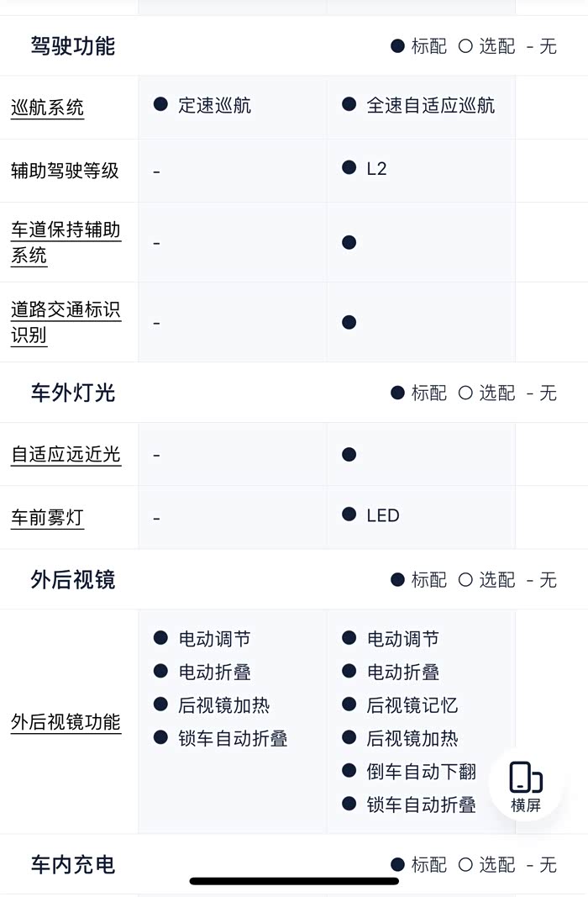Tap the LED front fog light cell

click(x=382, y=515)
